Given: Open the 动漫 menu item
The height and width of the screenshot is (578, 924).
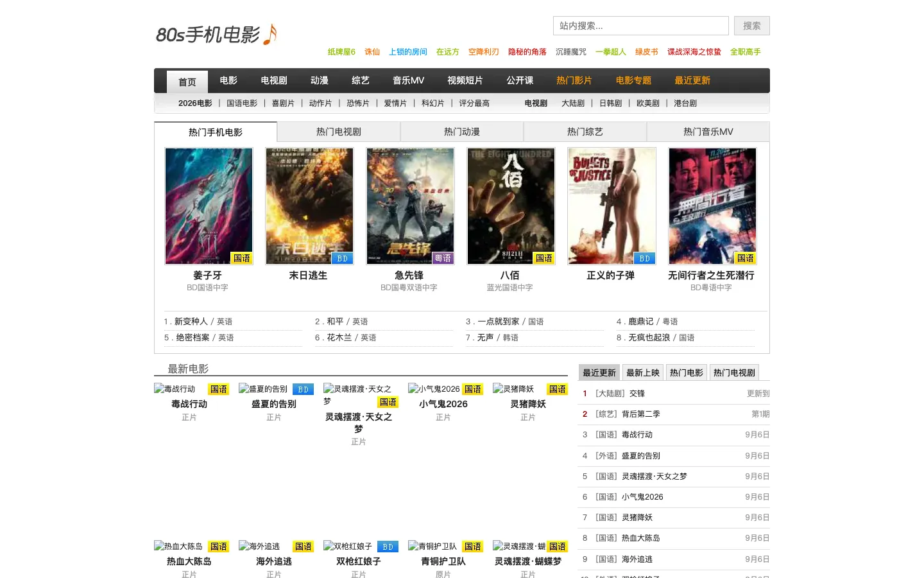Looking at the screenshot, I should coord(320,80).
